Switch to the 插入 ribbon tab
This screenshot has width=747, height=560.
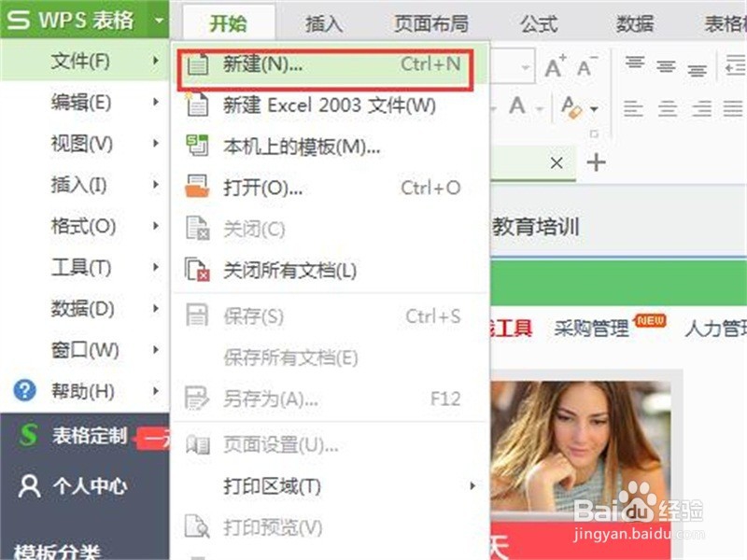pyautogui.click(x=323, y=23)
